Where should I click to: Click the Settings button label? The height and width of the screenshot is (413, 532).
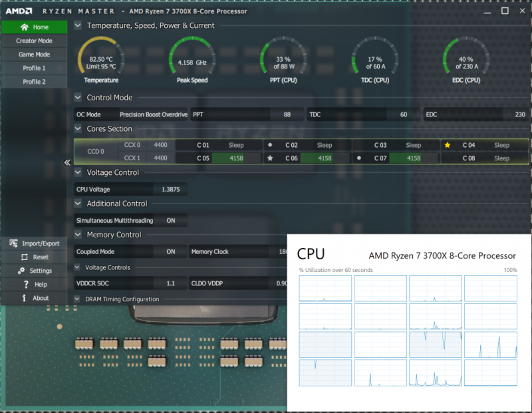click(x=41, y=271)
